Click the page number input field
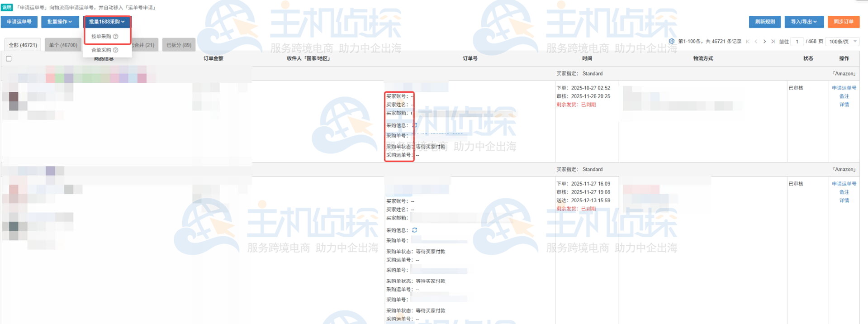Screen dimensions: 868x324 tap(797, 42)
